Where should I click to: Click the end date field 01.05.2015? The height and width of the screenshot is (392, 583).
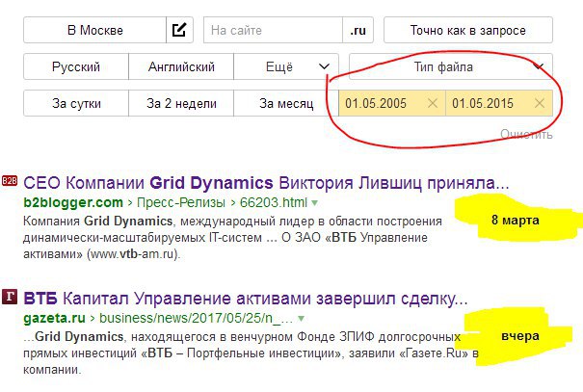coord(499,103)
